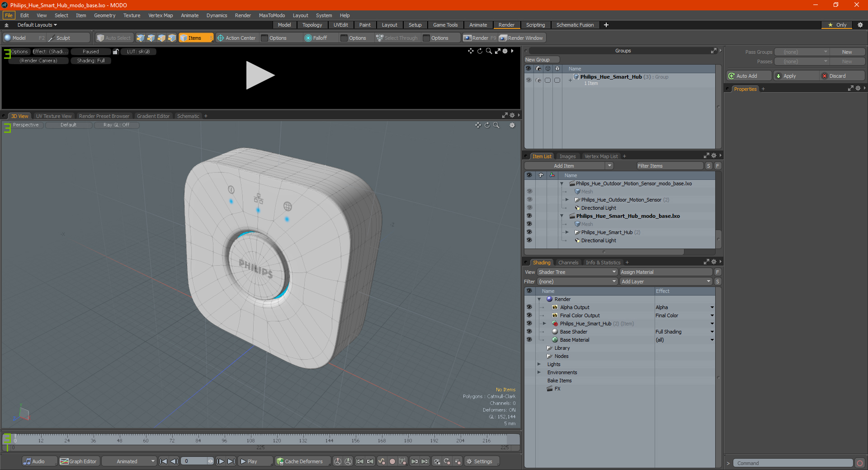
Task: Click the Discard button
Action: pyautogui.click(x=842, y=76)
